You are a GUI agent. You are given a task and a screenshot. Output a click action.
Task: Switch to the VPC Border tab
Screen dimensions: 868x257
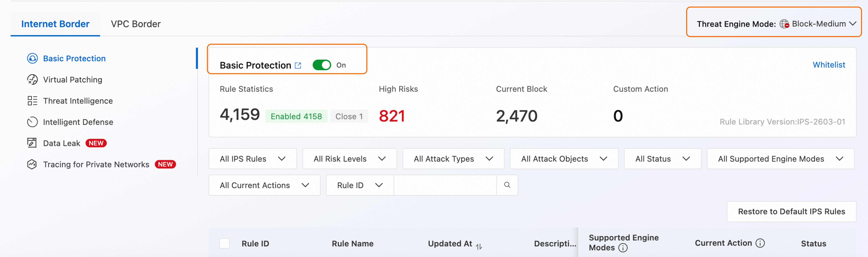[135, 24]
